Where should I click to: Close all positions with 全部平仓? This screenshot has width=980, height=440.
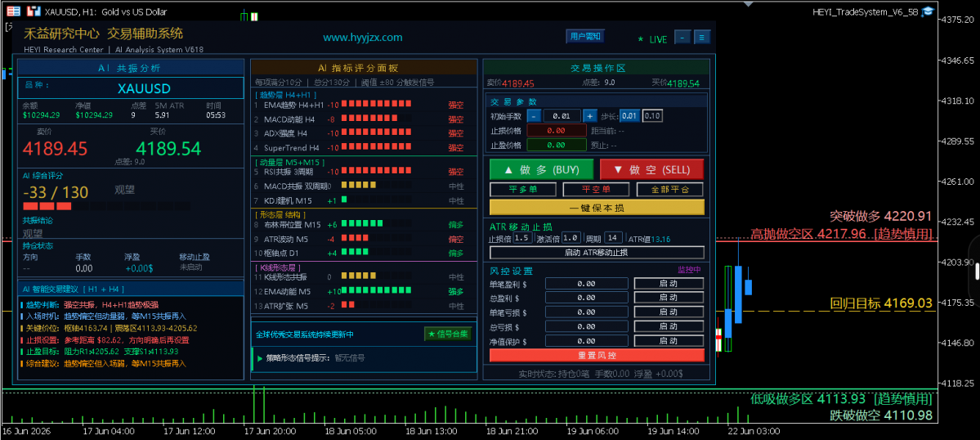coord(670,190)
